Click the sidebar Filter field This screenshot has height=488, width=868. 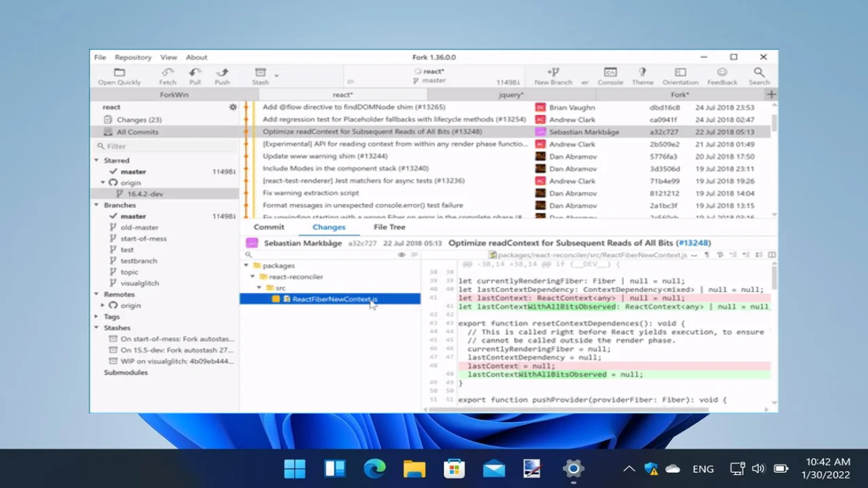point(165,146)
